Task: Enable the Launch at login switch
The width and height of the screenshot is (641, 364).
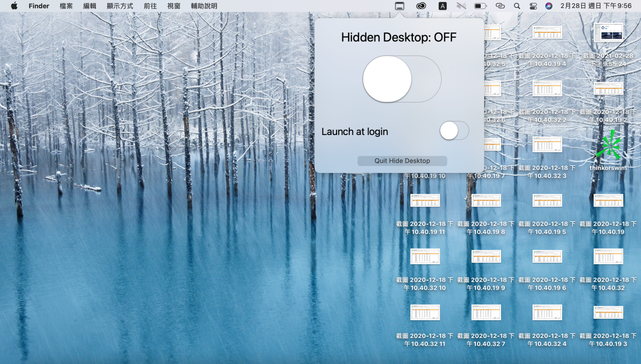Action: 454,131
